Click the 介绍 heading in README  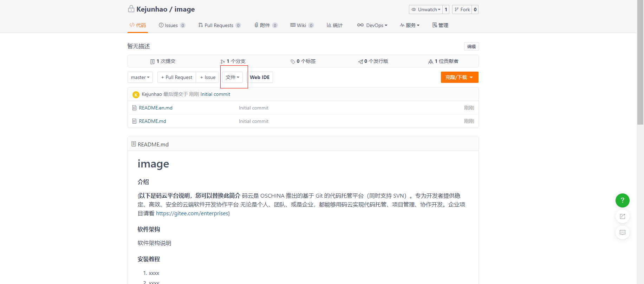(x=143, y=182)
